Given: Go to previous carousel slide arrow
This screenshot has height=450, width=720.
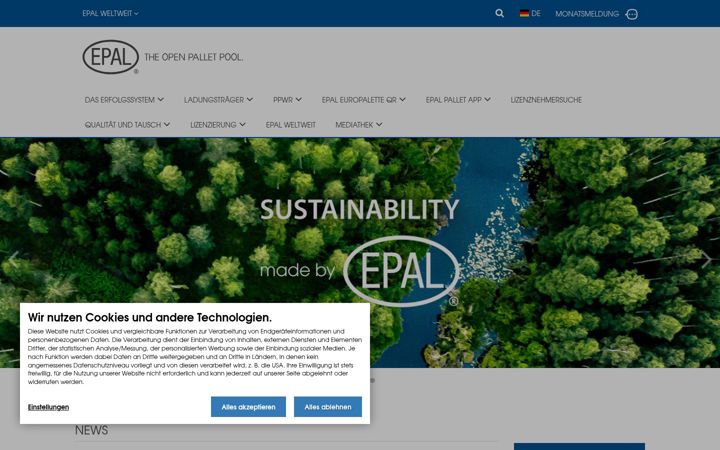Looking at the screenshot, I should tap(13, 259).
